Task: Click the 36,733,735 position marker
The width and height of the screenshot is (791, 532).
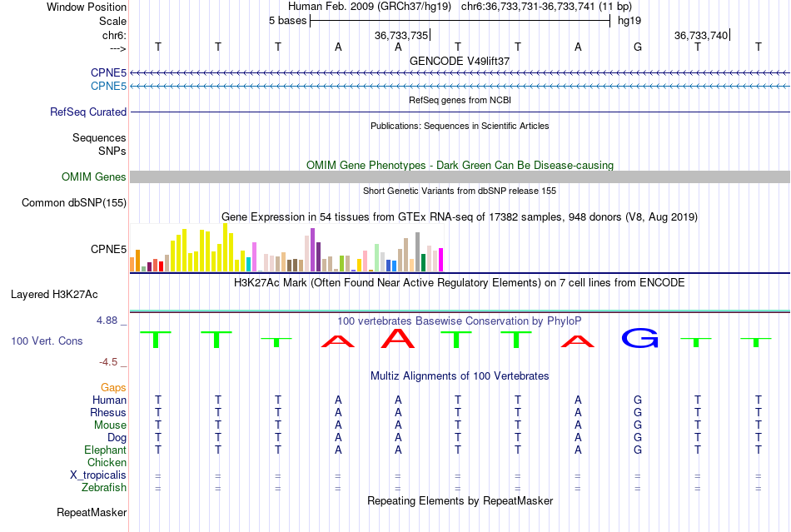Action: 401,35
